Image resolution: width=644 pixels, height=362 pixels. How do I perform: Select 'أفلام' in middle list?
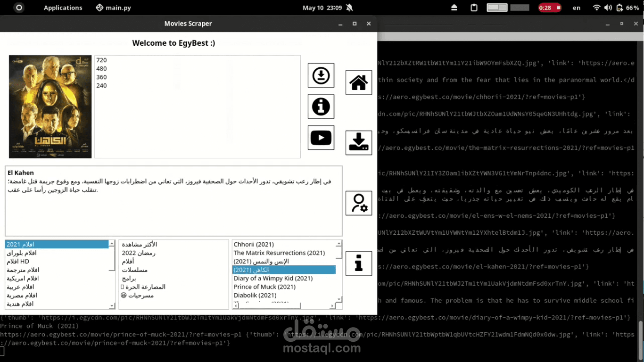(x=173, y=261)
